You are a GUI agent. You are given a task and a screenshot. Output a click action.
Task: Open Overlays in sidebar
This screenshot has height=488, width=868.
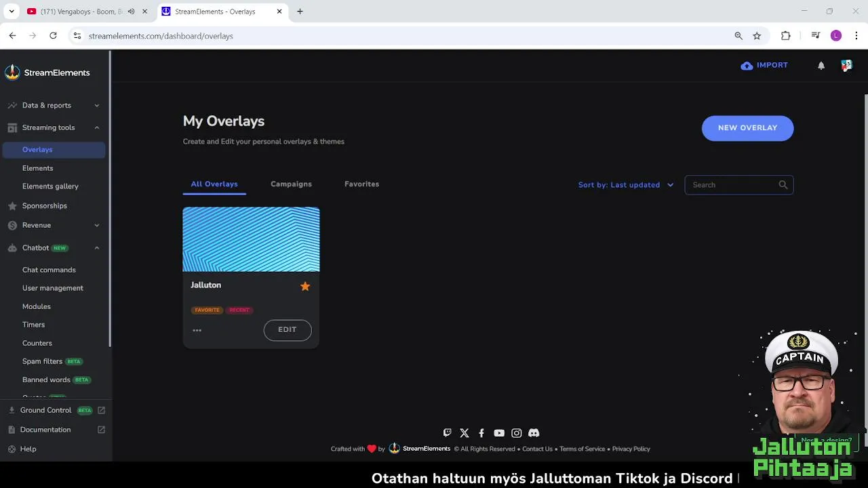coord(54,150)
